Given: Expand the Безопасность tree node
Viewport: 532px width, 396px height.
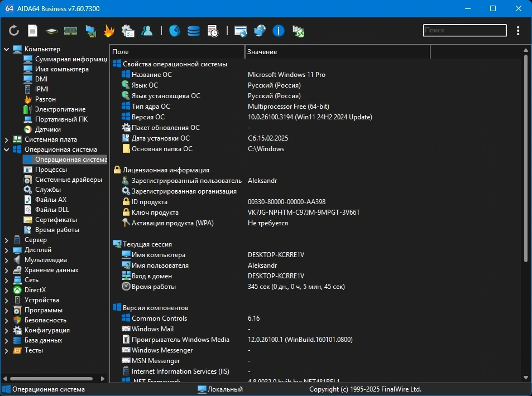Looking at the screenshot, I should (x=7, y=320).
